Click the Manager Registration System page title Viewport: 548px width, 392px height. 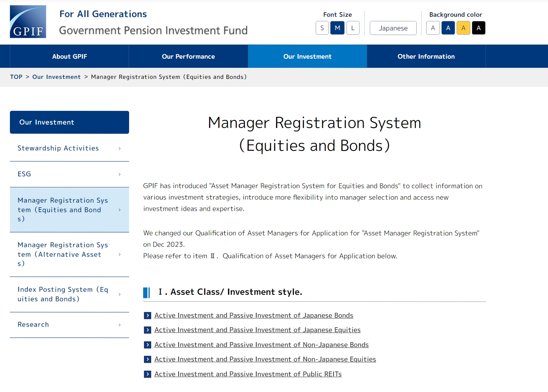point(315,134)
